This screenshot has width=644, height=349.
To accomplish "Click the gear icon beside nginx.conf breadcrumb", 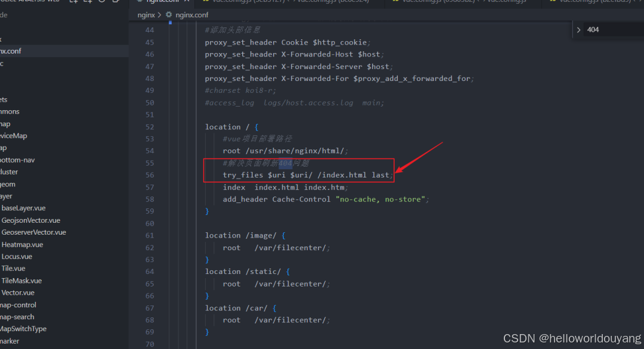I will coord(169,15).
